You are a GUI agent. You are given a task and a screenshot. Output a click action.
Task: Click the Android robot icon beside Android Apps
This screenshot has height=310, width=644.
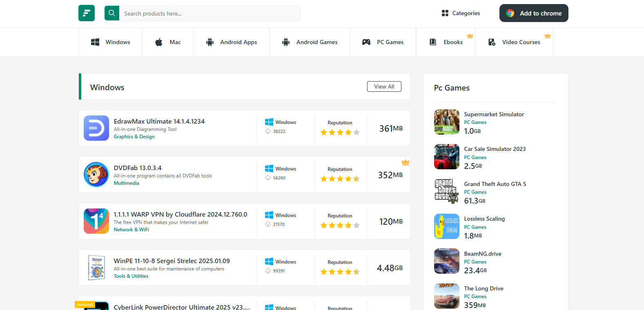210,42
